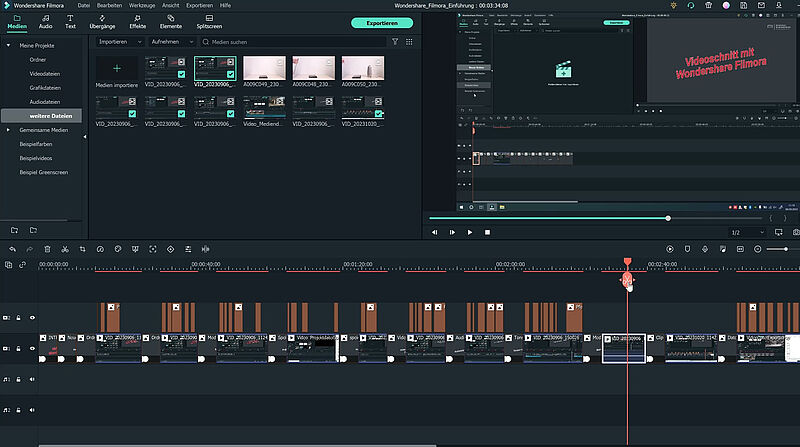Screen dimensions: 800x447
Task: Switch to the Splitscreen tab
Action: [x=209, y=21]
